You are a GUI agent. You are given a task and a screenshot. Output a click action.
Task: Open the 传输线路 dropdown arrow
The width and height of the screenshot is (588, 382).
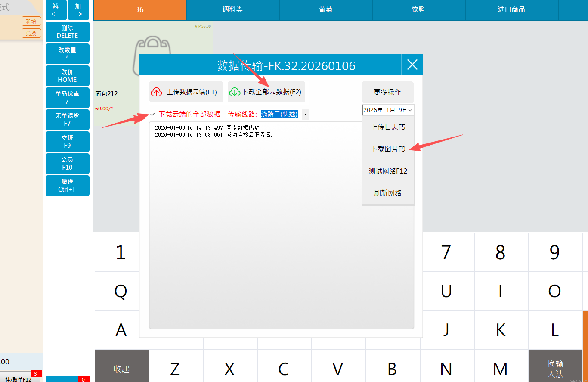[306, 114]
